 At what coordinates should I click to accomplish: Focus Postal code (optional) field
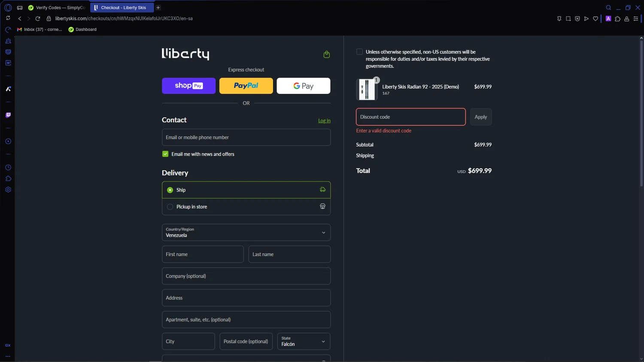tap(246, 341)
